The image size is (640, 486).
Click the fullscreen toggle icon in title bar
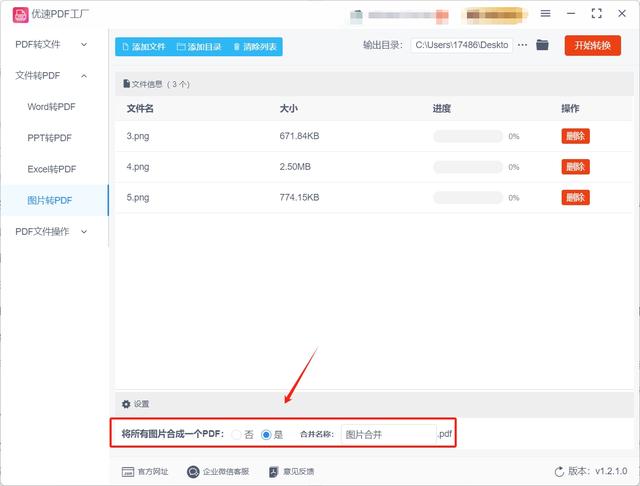click(596, 13)
